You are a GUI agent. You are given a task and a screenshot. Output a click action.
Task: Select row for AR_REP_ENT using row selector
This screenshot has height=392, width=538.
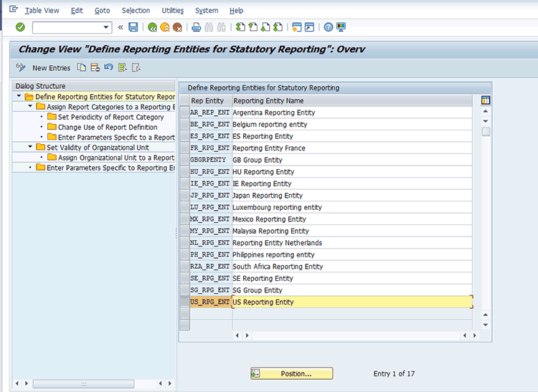click(184, 113)
